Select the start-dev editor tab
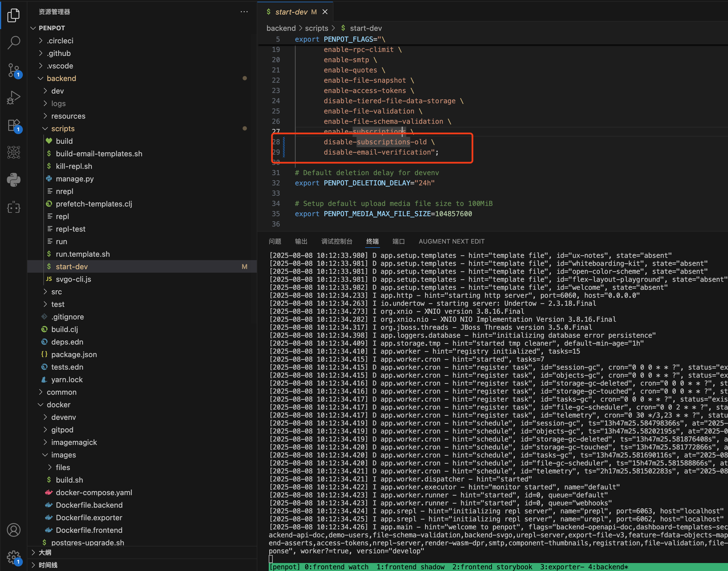The image size is (728, 571). pos(295,12)
